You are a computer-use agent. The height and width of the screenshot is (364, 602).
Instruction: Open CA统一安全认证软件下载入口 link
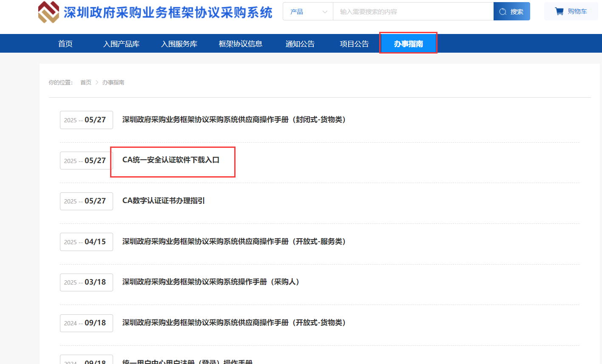[171, 160]
